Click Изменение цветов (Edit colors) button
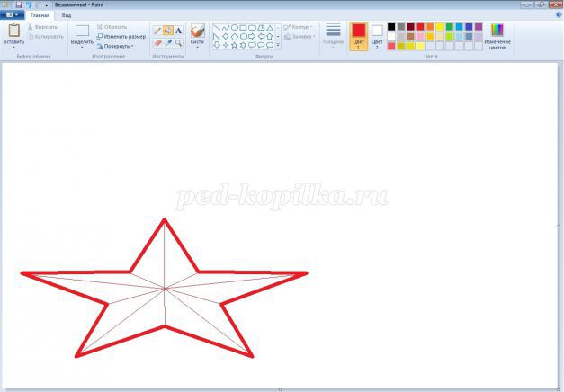The image size is (564, 392). [x=497, y=36]
